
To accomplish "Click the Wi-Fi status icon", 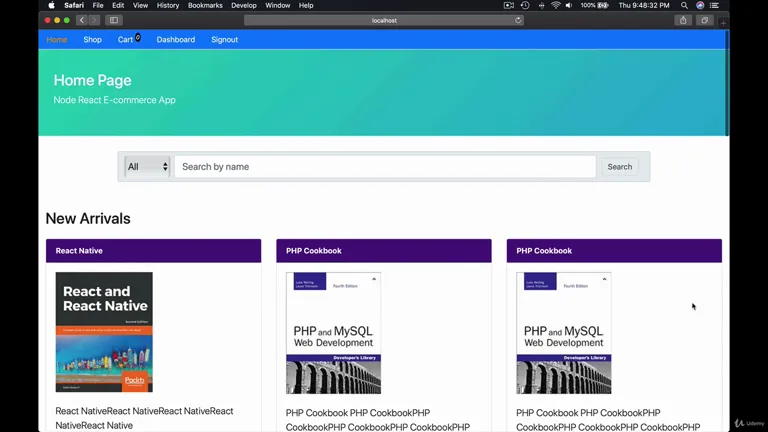I will click(x=555, y=5).
